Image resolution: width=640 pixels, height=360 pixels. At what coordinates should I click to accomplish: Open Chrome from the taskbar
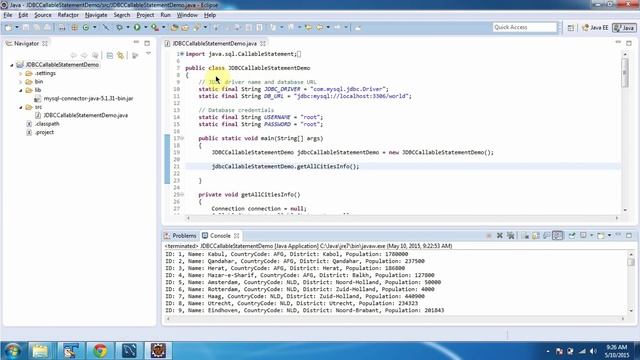(x=100, y=351)
